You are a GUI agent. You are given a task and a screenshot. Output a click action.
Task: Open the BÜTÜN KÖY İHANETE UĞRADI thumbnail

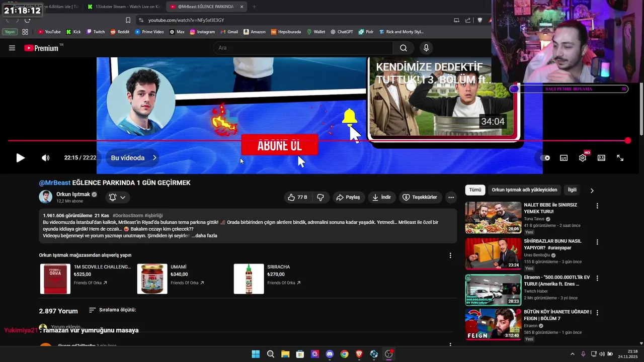493,324
